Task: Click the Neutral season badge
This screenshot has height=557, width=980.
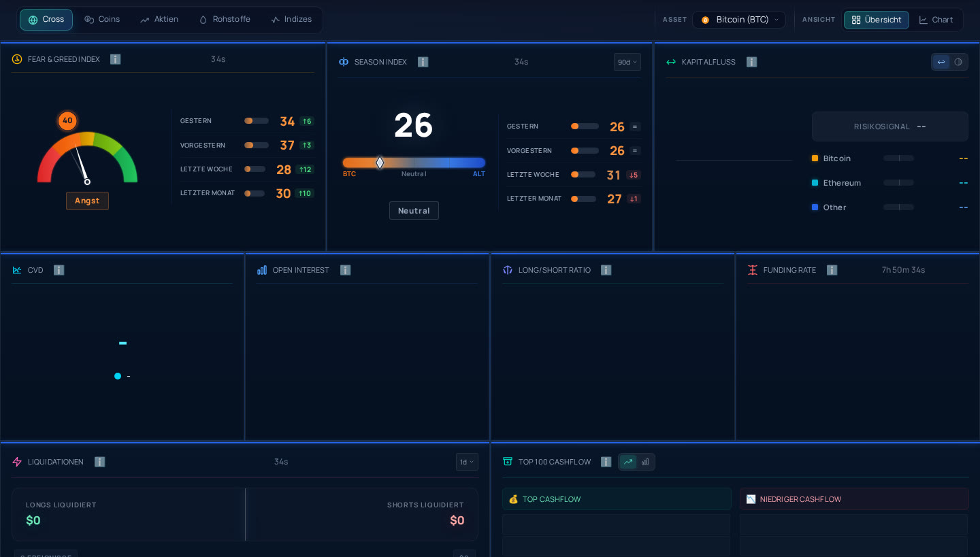Action: tap(414, 211)
